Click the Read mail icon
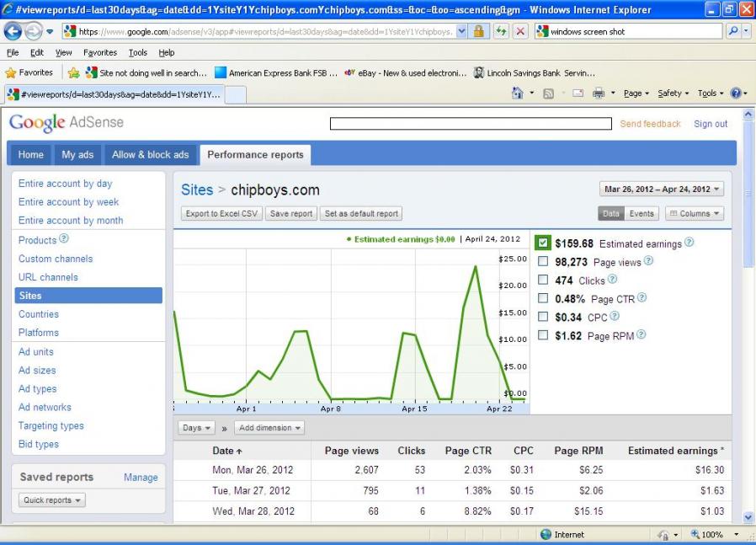756x545 pixels. 578,94
